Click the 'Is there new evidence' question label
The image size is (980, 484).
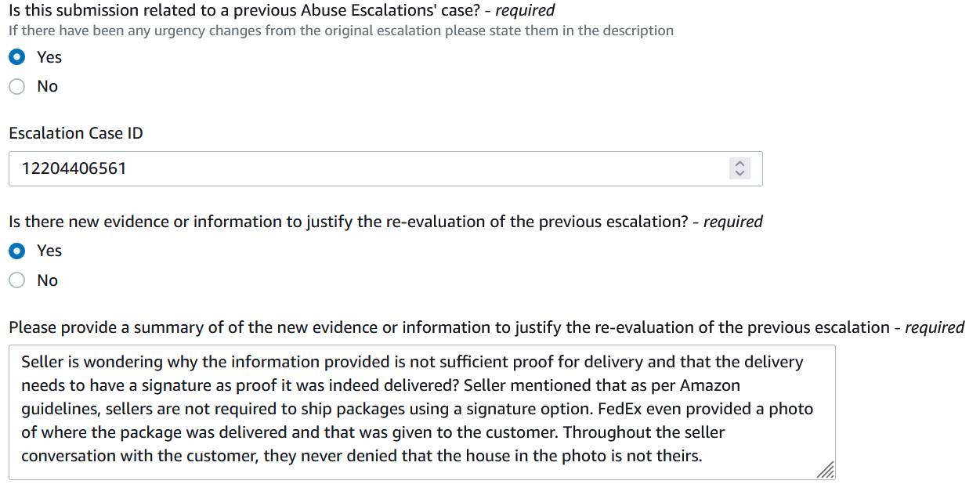tap(385, 222)
